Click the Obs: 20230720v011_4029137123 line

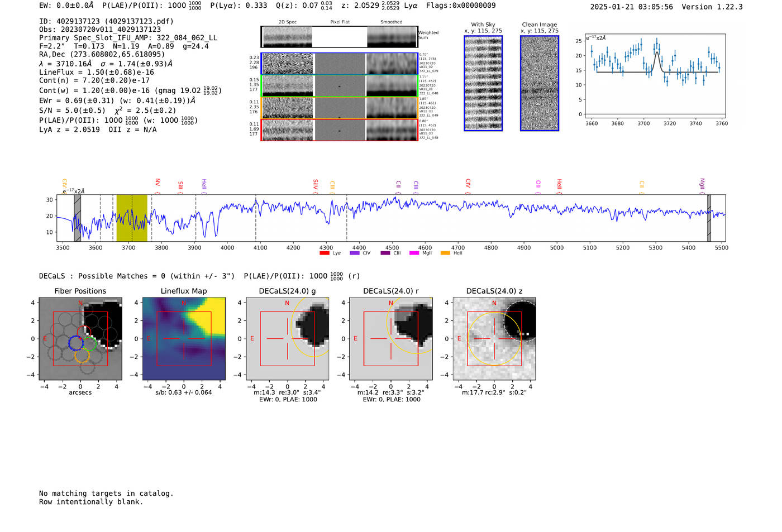coord(100,30)
